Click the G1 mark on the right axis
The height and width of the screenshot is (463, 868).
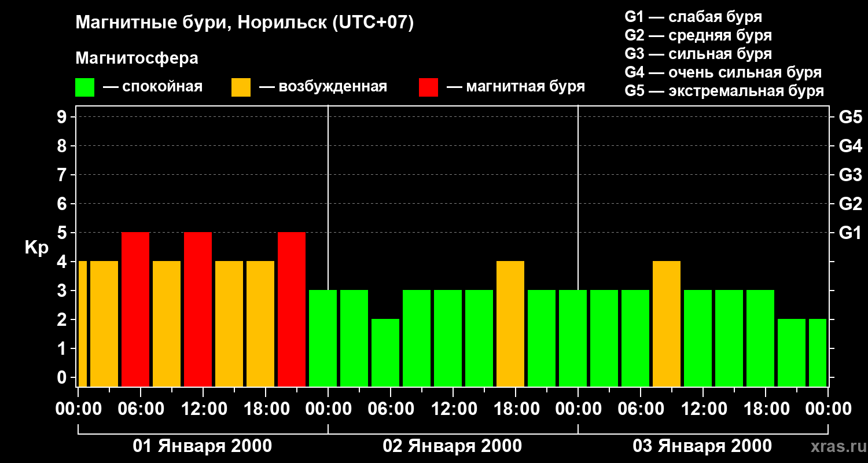(850, 233)
